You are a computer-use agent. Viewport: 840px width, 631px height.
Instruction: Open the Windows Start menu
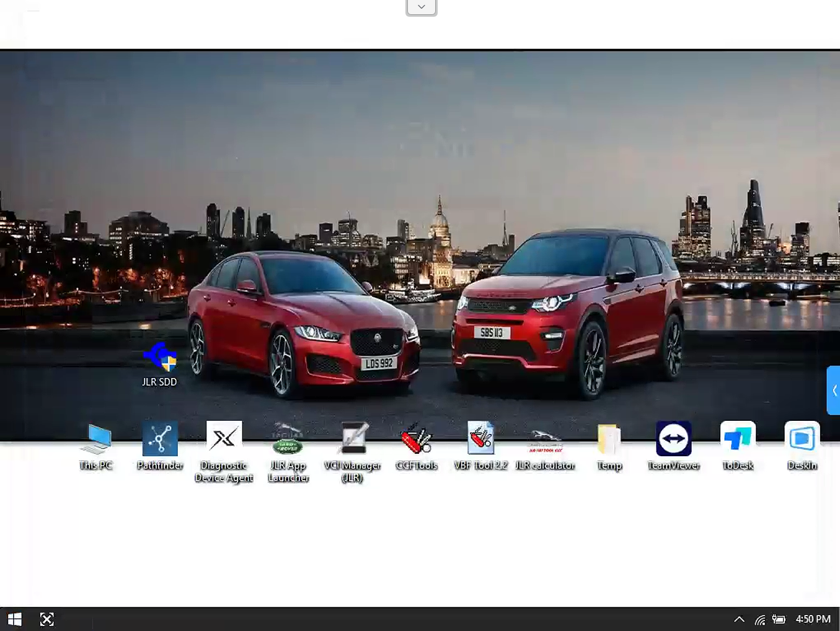[x=15, y=619]
